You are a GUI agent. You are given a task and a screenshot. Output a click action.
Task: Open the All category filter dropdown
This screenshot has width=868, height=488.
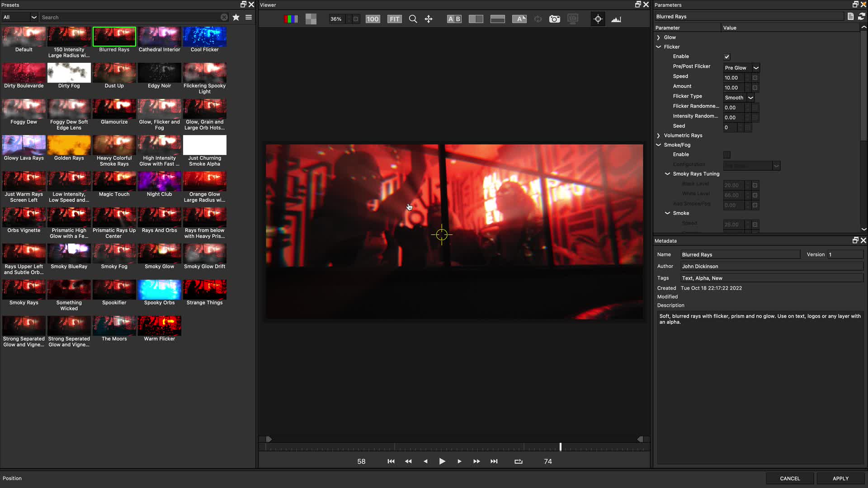click(x=20, y=17)
